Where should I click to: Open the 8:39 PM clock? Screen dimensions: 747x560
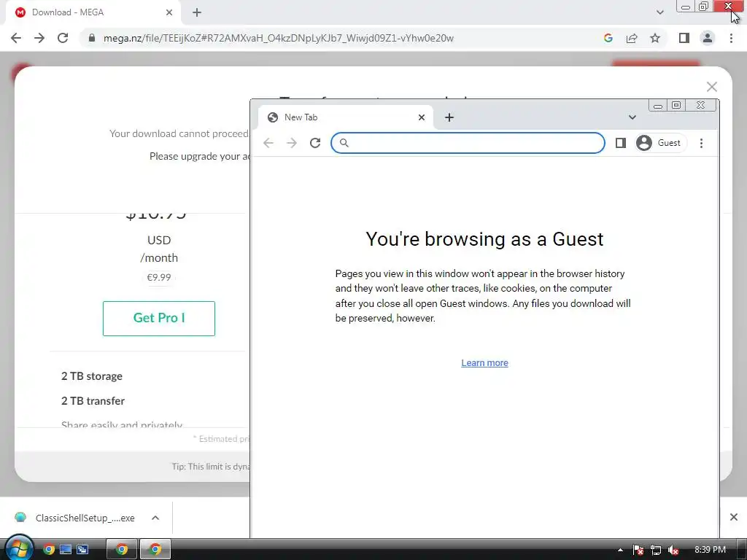point(710,550)
